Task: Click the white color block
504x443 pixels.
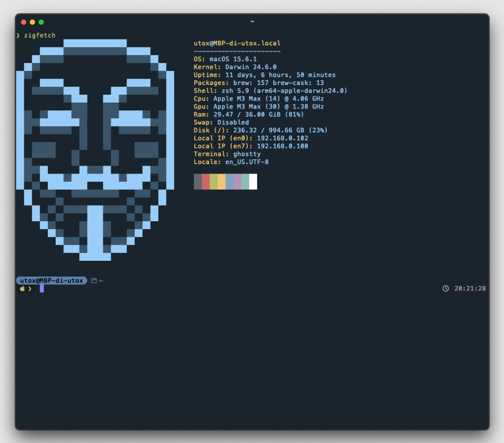Action: (253, 182)
